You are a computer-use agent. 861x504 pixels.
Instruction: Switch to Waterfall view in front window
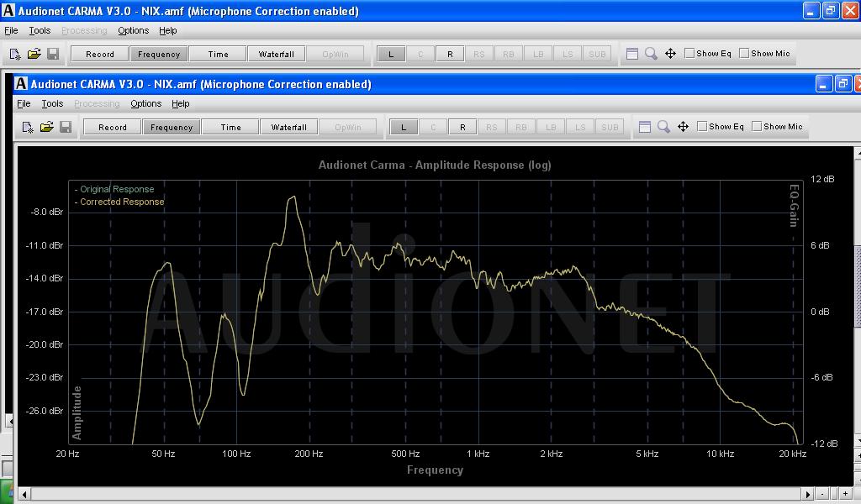coord(289,127)
